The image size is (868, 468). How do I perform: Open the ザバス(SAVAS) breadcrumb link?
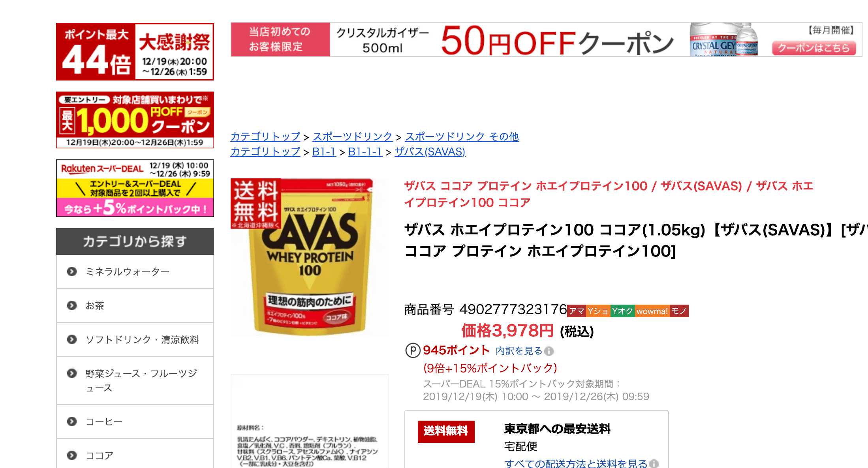(430, 152)
